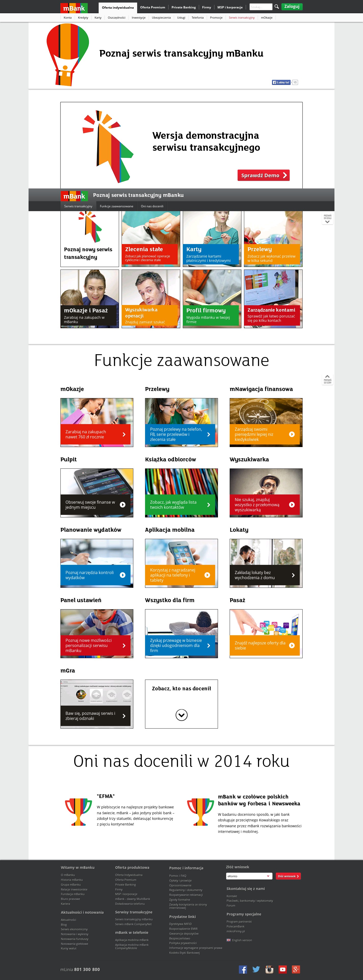Click the arrow on mGra card
The height and width of the screenshot is (980, 363).
pos(124,716)
